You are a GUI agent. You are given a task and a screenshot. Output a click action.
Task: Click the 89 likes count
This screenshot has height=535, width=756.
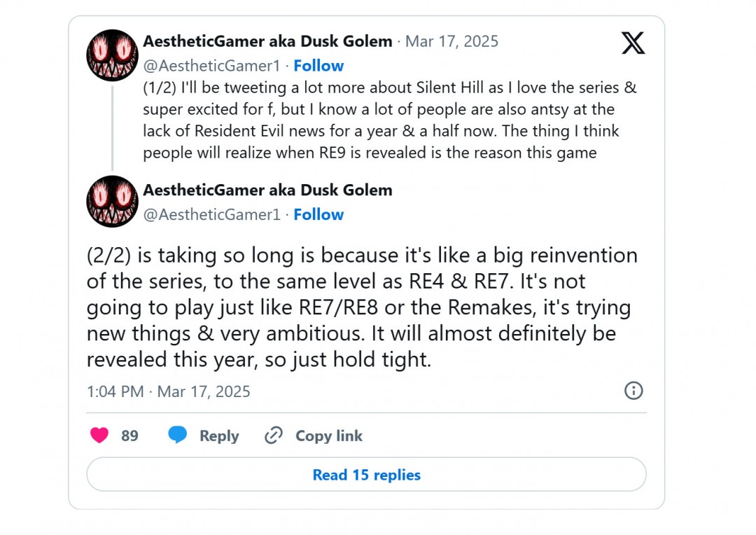129,436
